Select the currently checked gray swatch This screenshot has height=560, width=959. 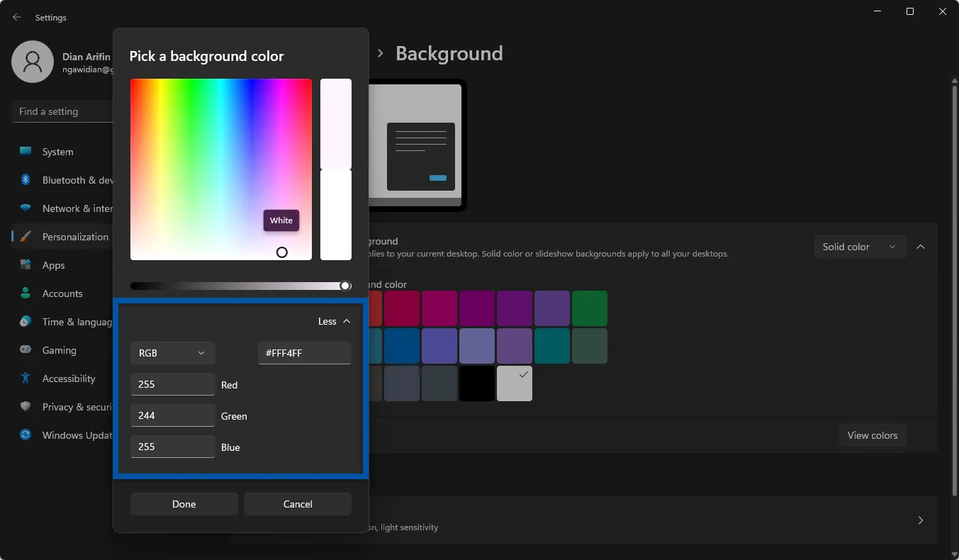pos(514,383)
